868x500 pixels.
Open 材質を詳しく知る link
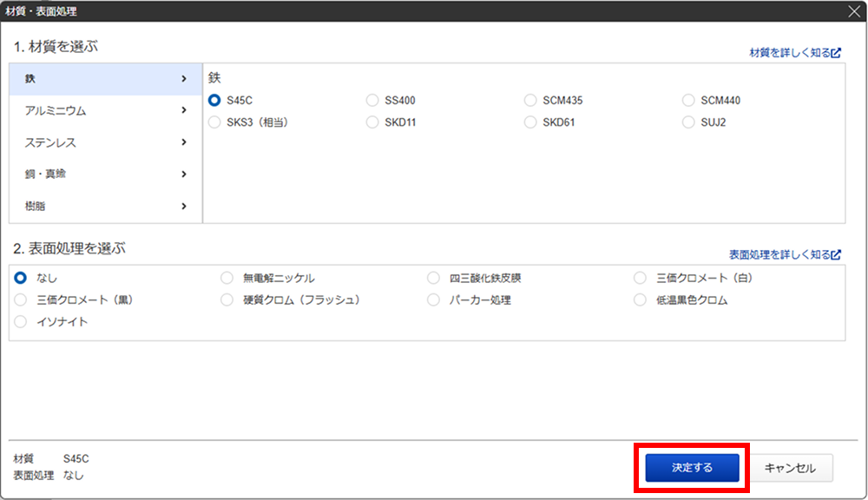click(795, 53)
